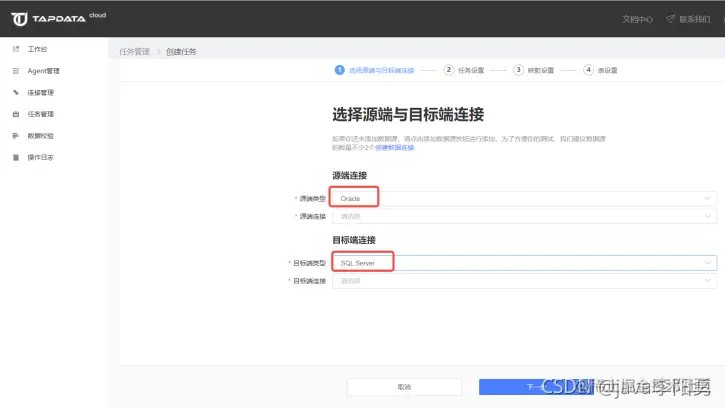Click the 选择源端与目标端连接 heading
725x408 pixels.
pyautogui.click(x=408, y=114)
